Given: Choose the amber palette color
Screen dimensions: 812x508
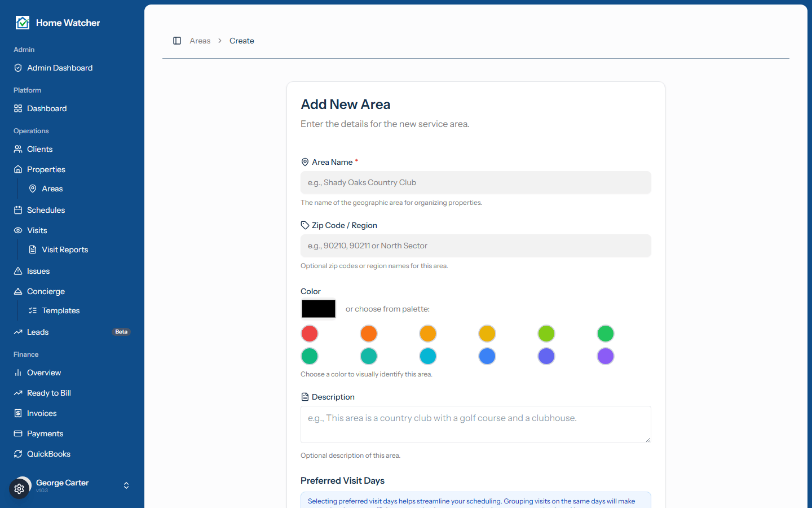Looking at the screenshot, I should click(428, 334).
